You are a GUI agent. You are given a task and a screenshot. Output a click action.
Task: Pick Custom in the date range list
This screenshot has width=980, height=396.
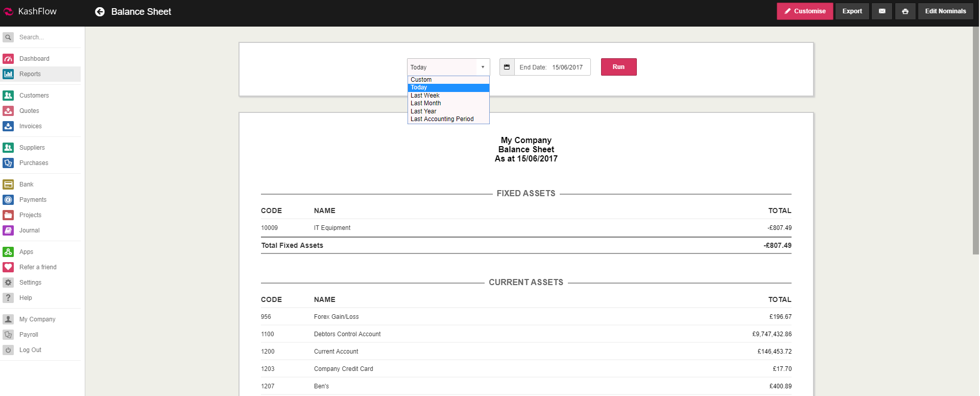click(421, 80)
